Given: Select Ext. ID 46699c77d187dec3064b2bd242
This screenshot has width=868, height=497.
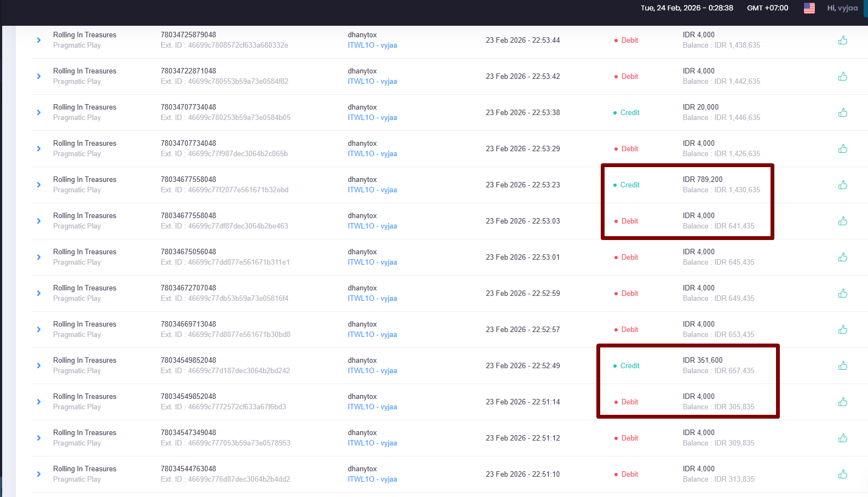Looking at the screenshot, I should [x=226, y=371].
